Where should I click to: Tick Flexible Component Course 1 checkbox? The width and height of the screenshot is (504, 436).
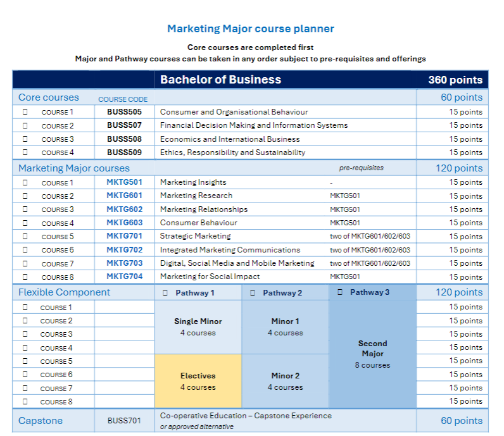pyautogui.click(x=25, y=308)
